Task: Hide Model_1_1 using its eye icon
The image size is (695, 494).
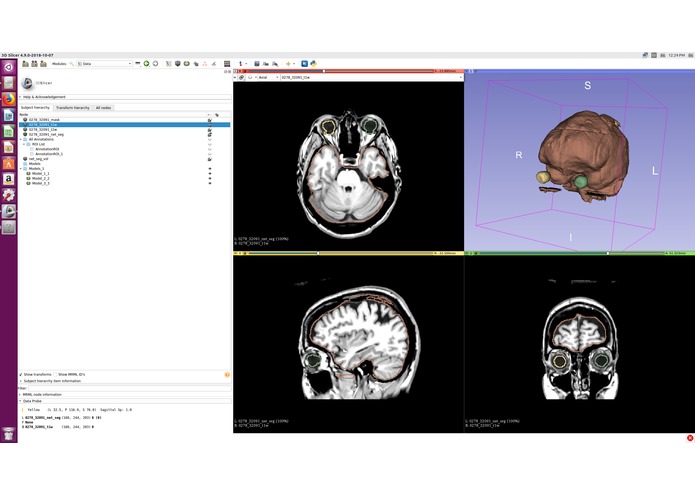Action: [x=210, y=173]
